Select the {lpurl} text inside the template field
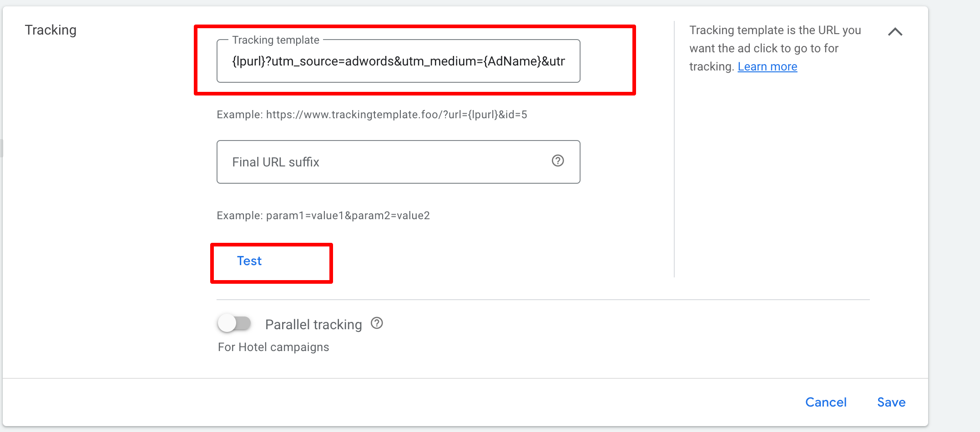Screen dimensions: 980x432 tap(249, 61)
